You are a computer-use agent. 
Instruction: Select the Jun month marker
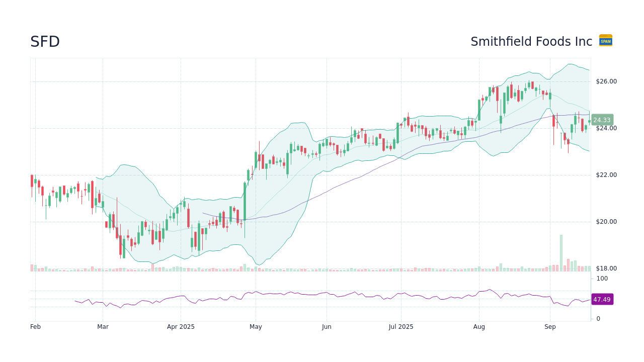point(327,326)
